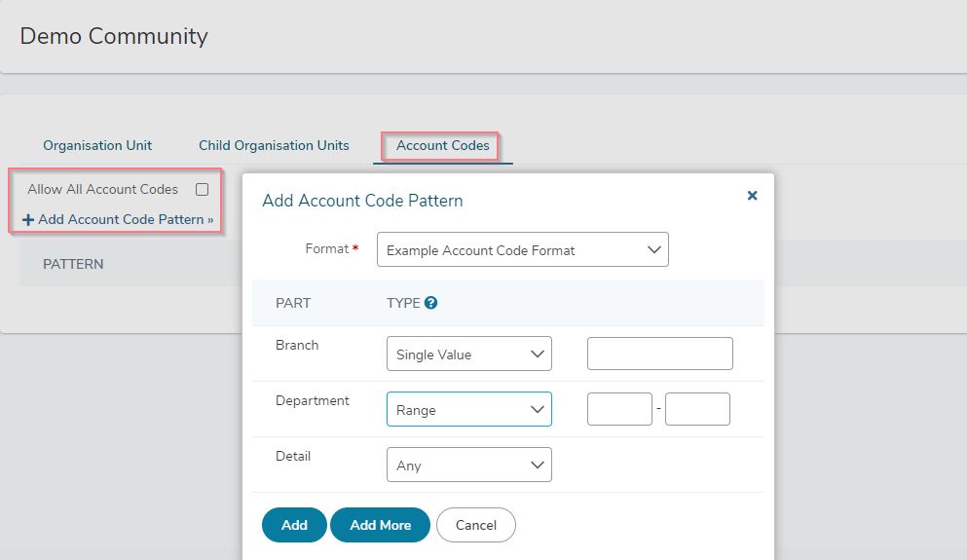
Task: Close the Add Account Code Pattern dialog
Action: 752,196
